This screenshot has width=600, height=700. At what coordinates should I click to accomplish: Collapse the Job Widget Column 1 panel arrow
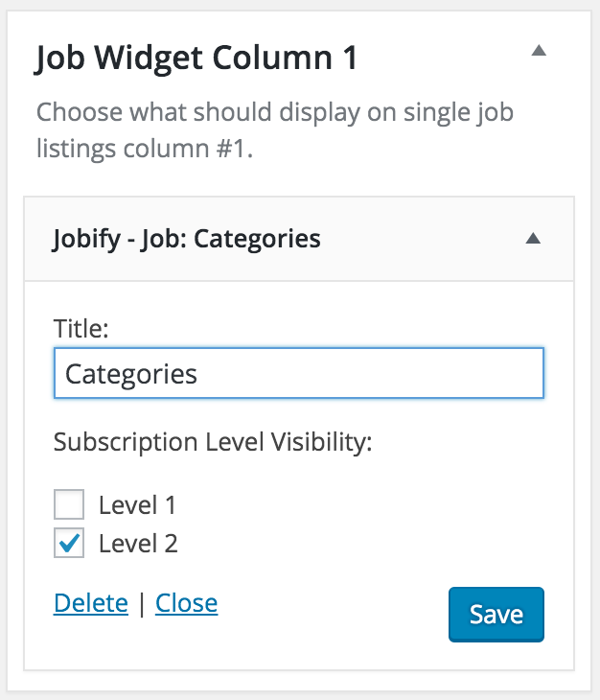[x=539, y=51]
